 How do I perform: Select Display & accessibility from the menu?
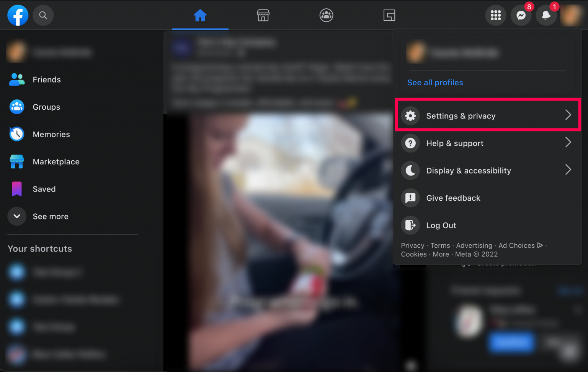(x=469, y=171)
